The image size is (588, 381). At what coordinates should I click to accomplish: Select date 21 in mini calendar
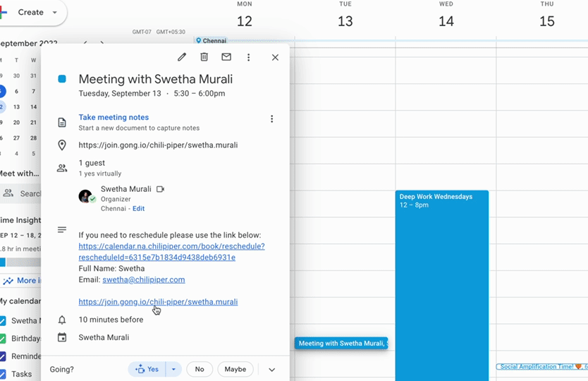(x=33, y=122)
